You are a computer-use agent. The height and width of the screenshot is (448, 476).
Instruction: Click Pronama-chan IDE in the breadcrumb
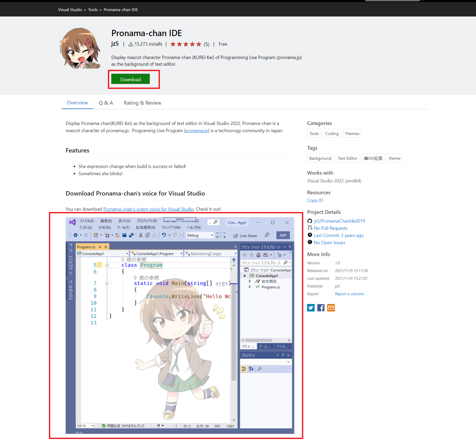(x=121, y=10)
